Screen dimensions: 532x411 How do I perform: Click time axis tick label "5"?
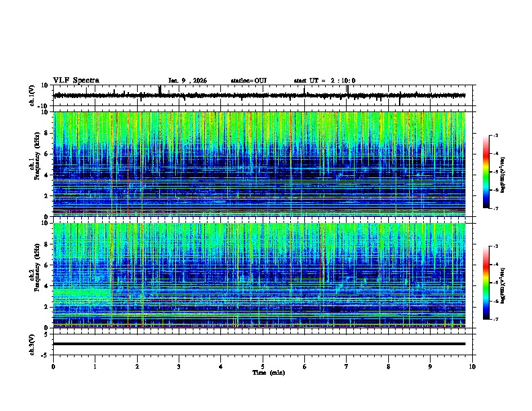point(263,367)
